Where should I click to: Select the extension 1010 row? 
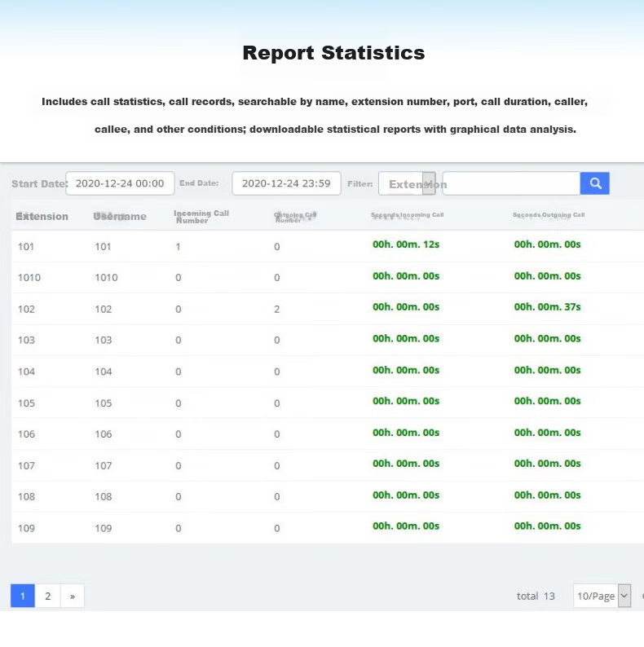pyautogui.click(x=328, y=277)
